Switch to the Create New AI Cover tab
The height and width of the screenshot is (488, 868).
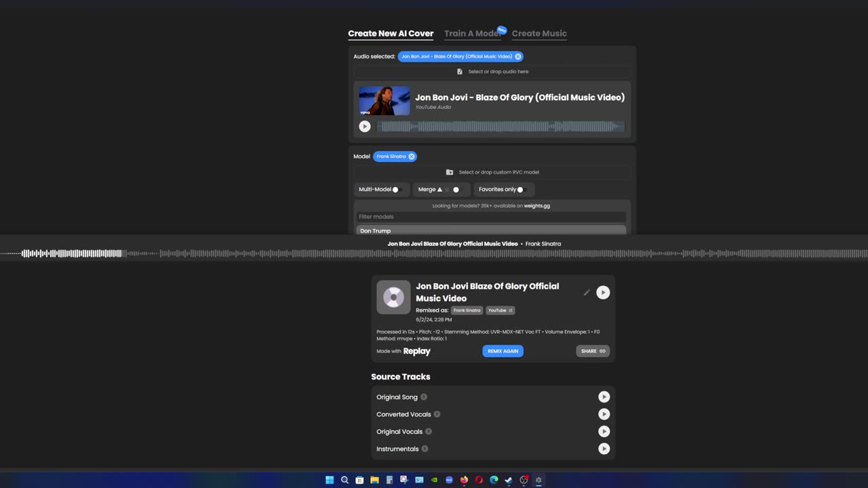coord(391,33)
